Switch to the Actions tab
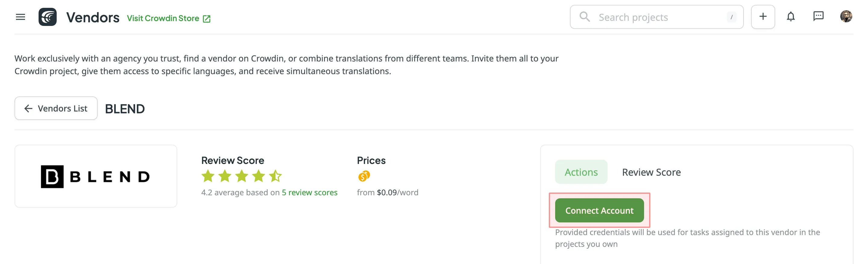The width and height of the screenshot is (868, 264). click(581, 172)
